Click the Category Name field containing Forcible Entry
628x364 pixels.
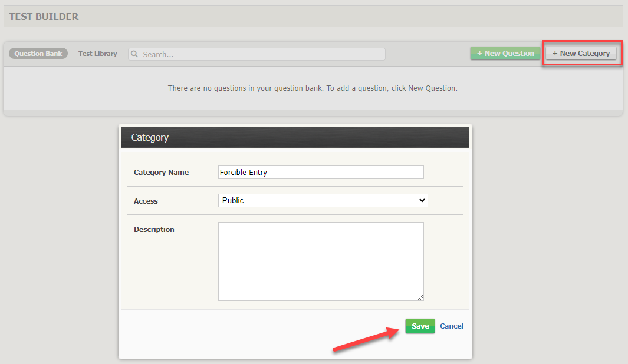point(321,172)
